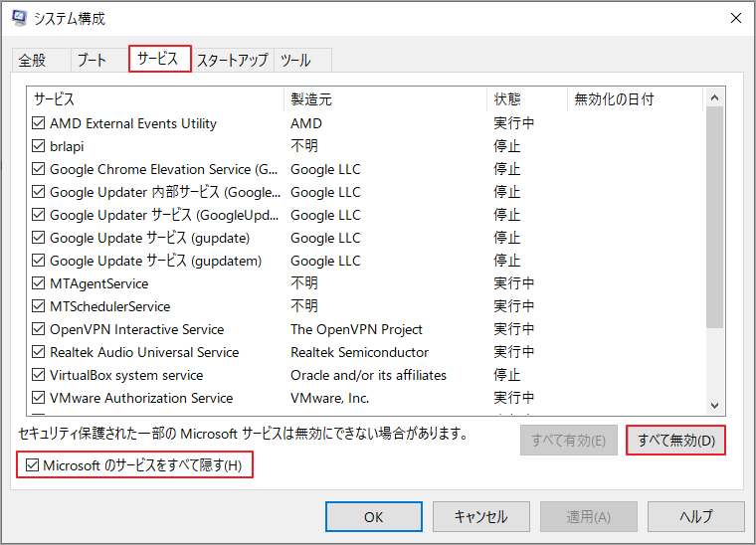Click 不明 manufacturer in MTAgentService row
The height and width of the screenshot is (545, 756).
(304, 283)
